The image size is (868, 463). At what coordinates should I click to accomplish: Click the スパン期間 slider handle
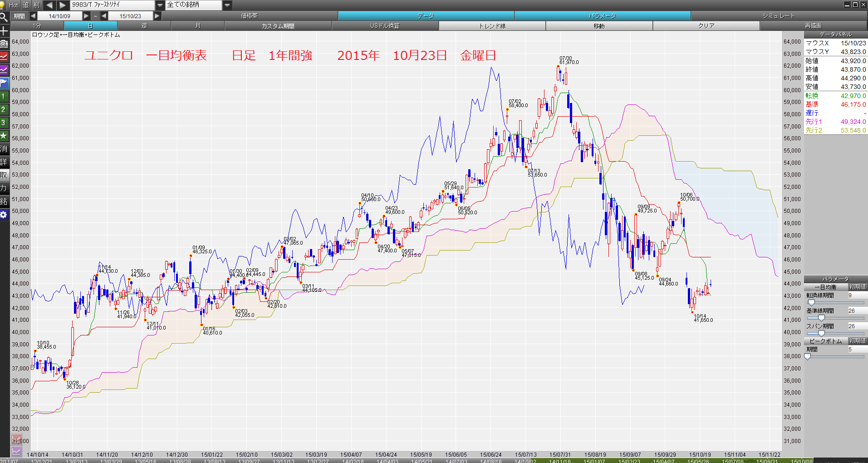tap(821, 334)
